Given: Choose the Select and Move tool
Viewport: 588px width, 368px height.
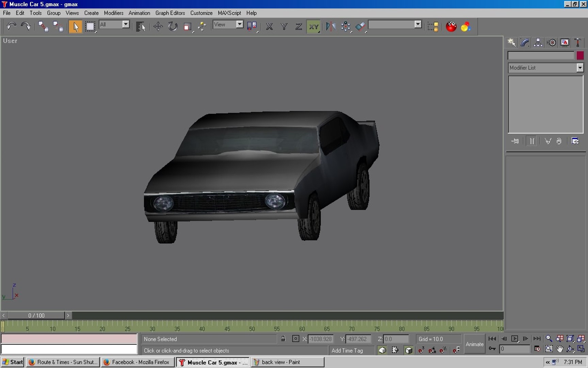Looking at the screenshot, I should click(158, 26).
